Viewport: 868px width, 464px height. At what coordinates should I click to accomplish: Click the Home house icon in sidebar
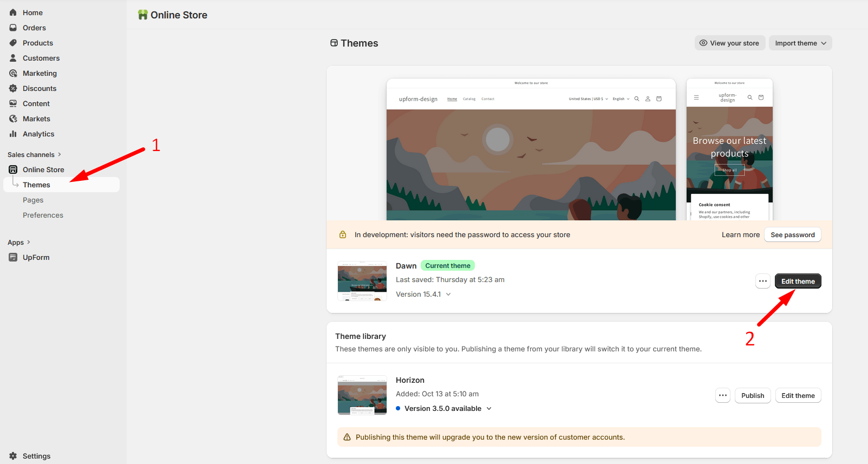click(x=13, y=12)
